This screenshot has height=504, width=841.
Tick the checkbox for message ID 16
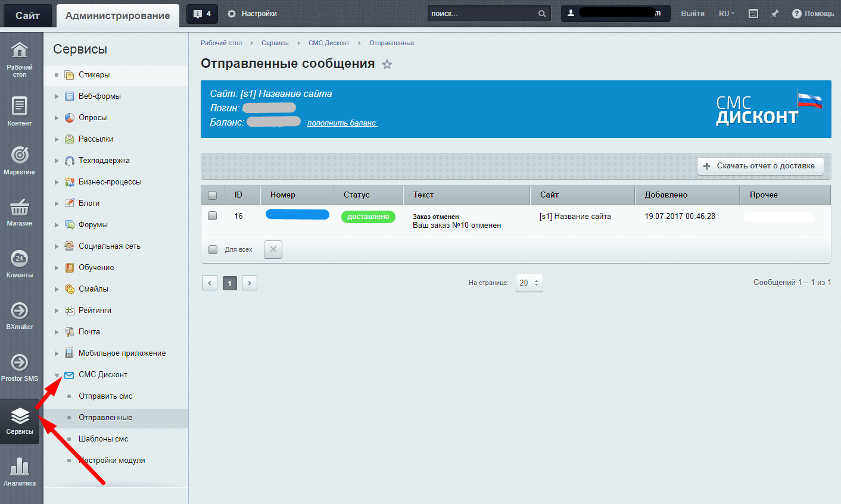[x=213, y=216]
